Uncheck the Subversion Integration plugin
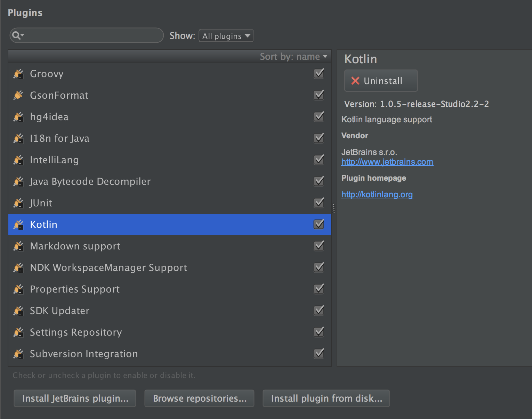Viewport: 532px width, 419px height. click(319, 353)
